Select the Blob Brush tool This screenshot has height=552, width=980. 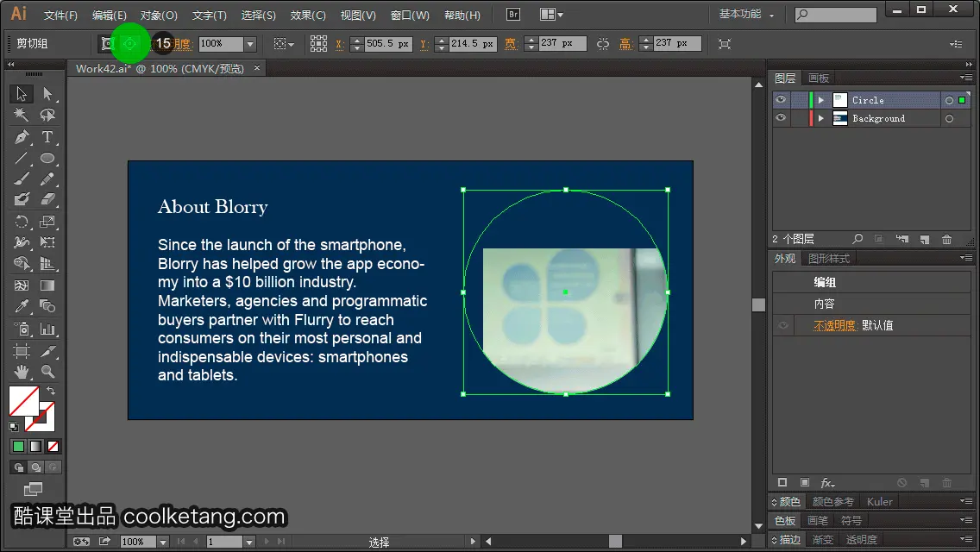21,200
